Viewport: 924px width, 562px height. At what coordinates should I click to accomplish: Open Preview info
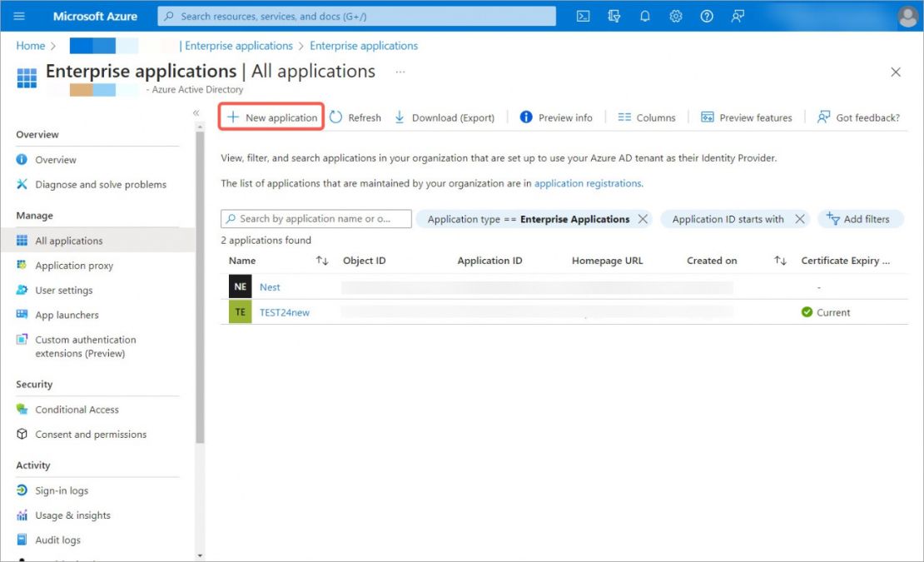tap(556, 117)
